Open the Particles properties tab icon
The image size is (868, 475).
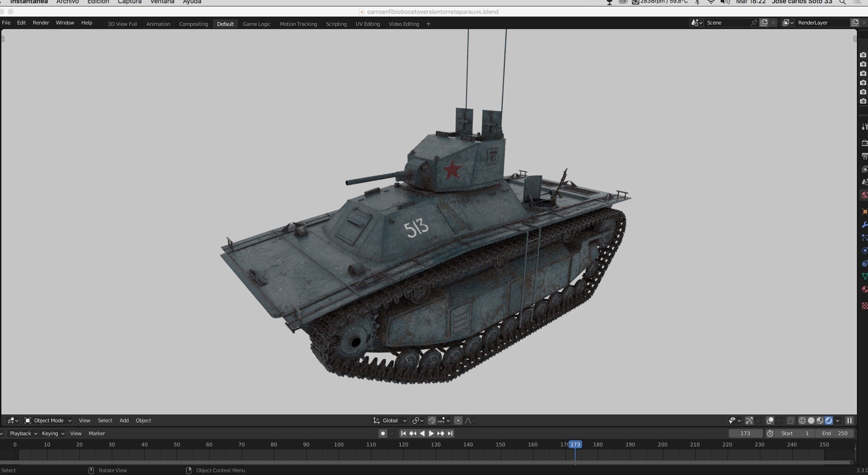pyautogui.click(x=864, y=237)
